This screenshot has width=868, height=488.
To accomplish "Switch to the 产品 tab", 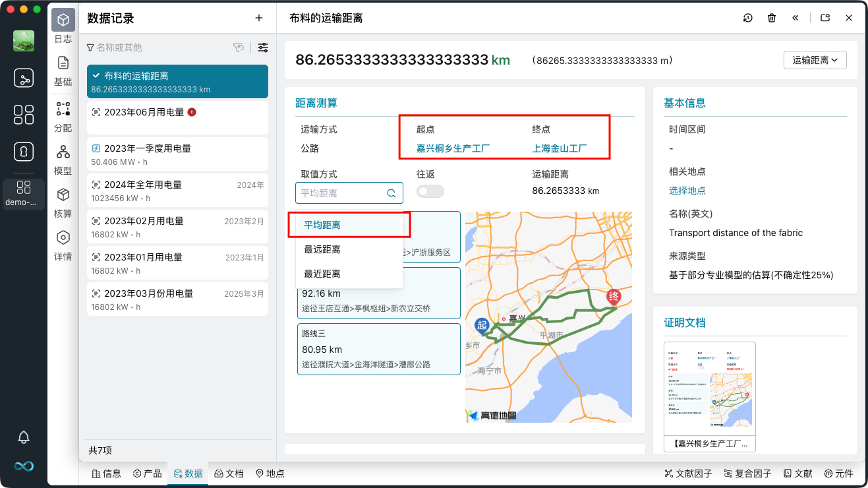I will click(147, 473).
